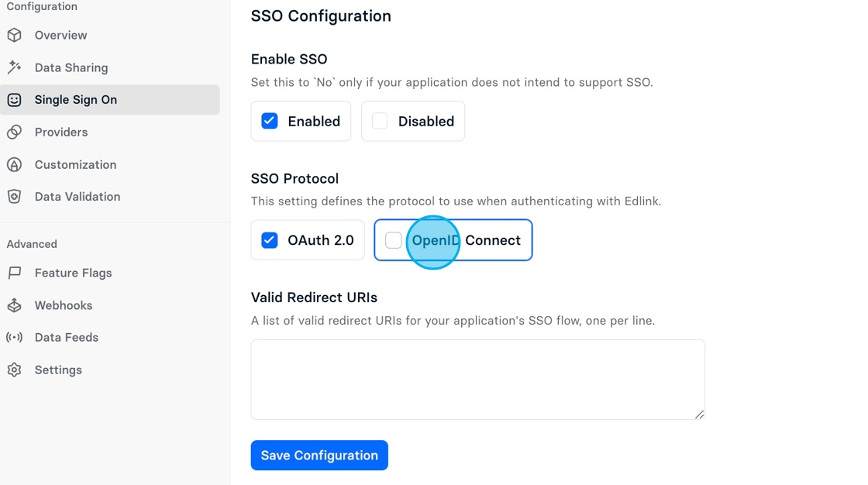Check the Disabled SSO checkbox
The height and width of the screenshot is (485, 868).
[x=380, y=121]
